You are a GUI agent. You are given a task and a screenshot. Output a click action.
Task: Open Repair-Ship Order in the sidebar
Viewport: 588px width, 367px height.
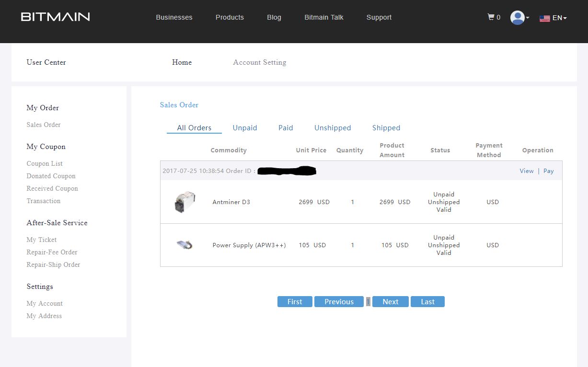53,264
